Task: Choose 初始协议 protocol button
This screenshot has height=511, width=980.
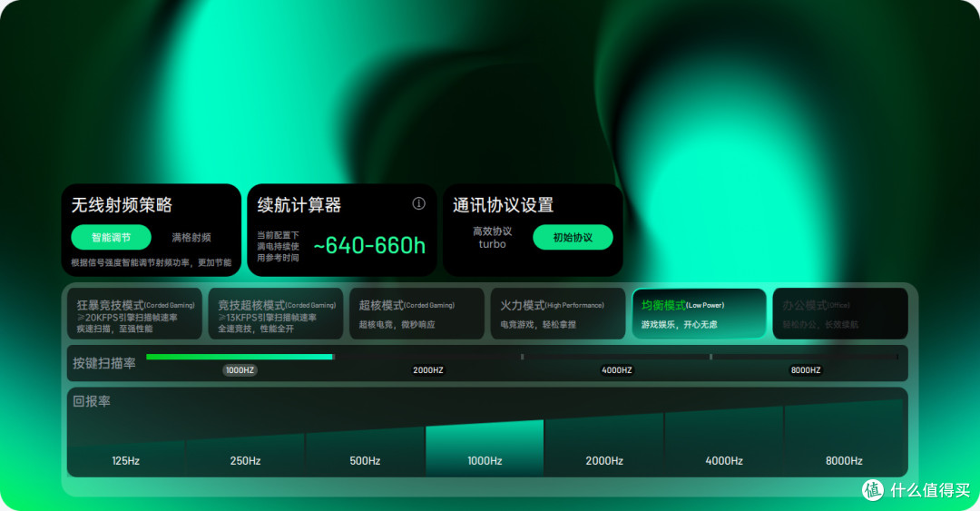Action: [573, 237]
